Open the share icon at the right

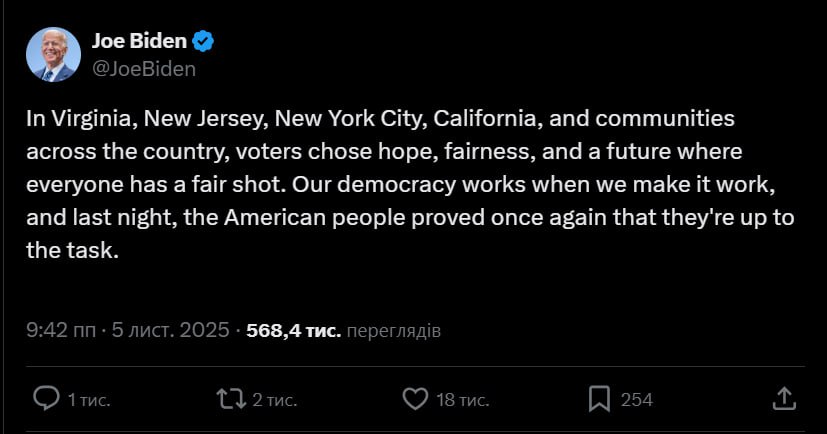point(785,399)
